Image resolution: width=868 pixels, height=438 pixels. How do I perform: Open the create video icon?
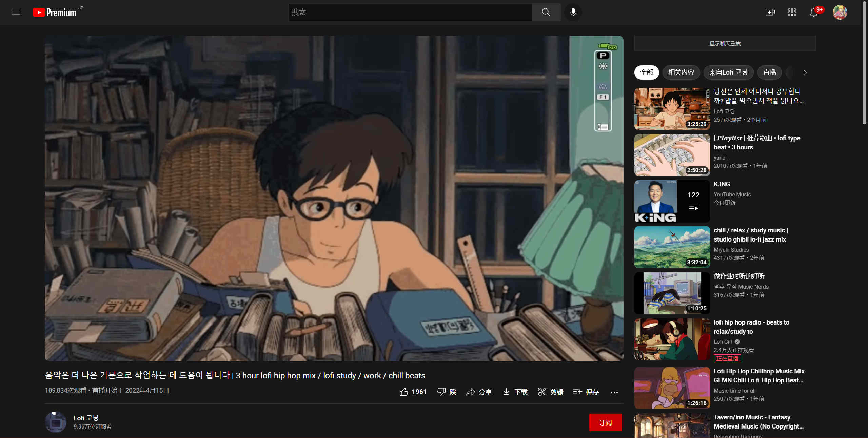770,12
